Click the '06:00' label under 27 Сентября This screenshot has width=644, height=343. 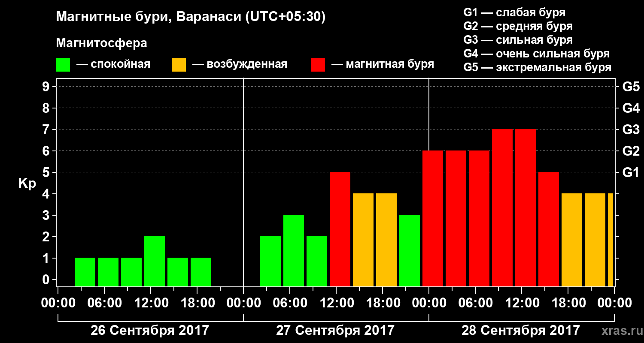[289, 303]
